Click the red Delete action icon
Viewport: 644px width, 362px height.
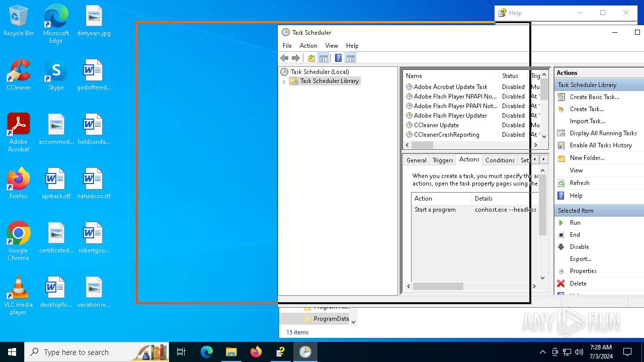(x=561, y=284)
